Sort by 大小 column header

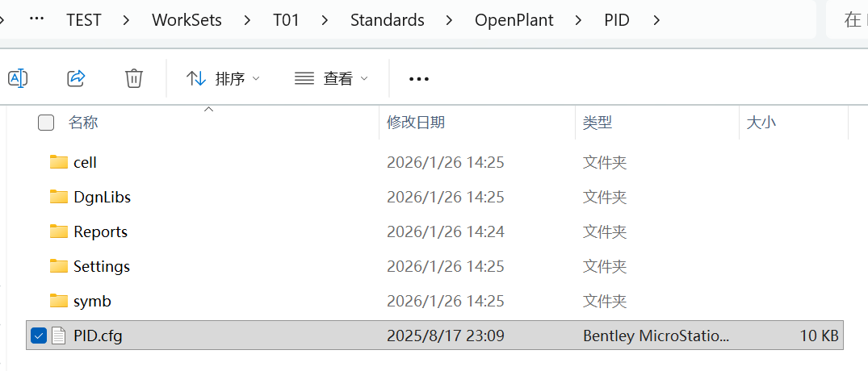[x=761, y=123]
